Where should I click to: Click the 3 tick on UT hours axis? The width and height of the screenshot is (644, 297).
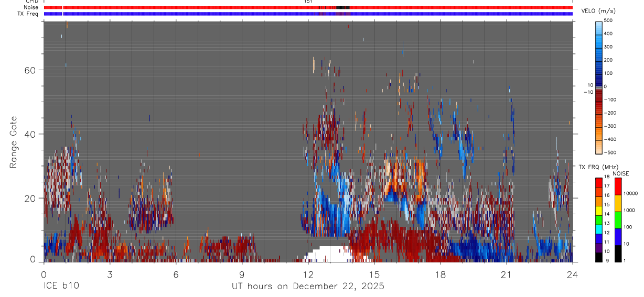110,274
